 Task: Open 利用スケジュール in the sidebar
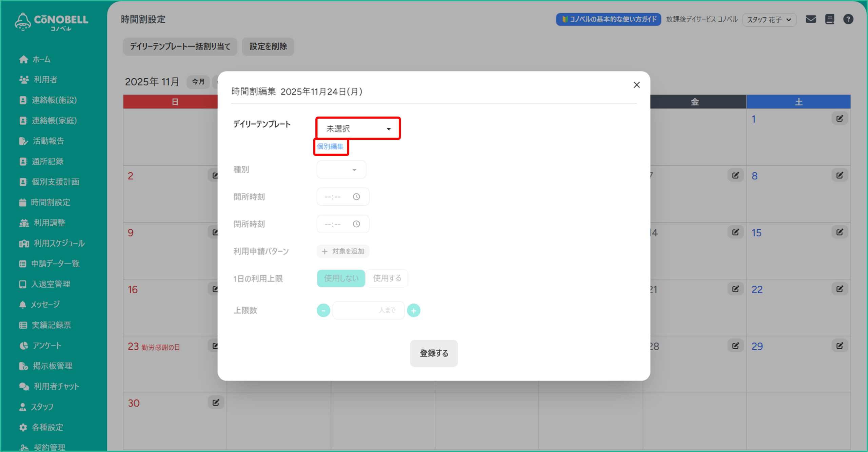pos(59,243)
